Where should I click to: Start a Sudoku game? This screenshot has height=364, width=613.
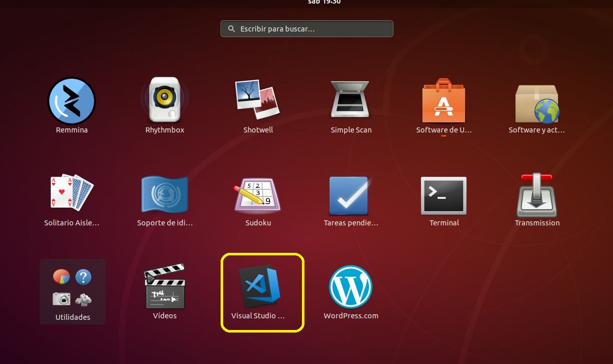(x=257, y=193)
